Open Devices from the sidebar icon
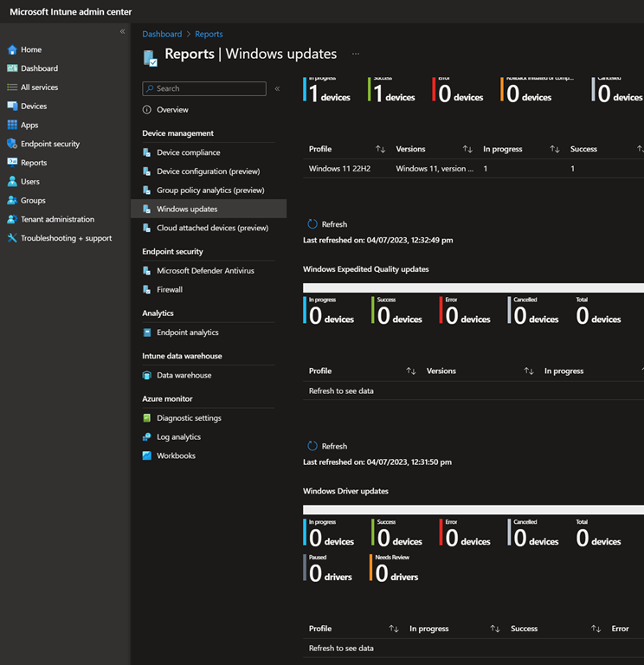Image resolution: width=644 pixels, height=665 pixels. [12, 107]
